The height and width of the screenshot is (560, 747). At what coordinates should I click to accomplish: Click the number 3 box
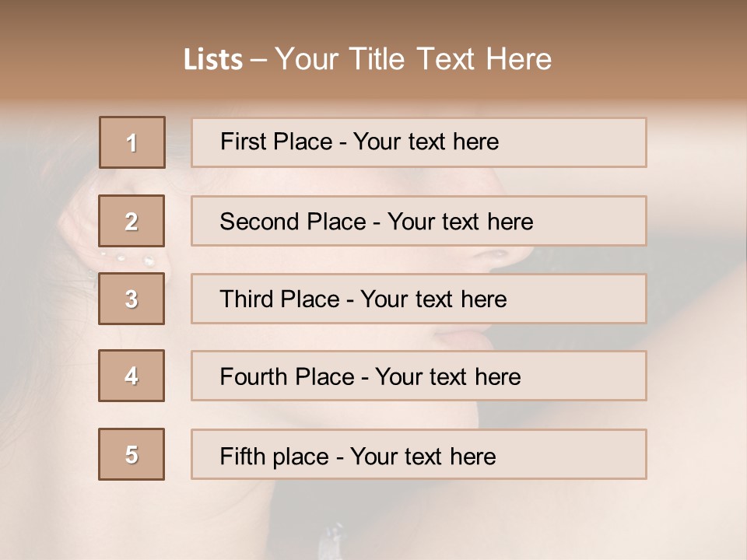(132, 299)
